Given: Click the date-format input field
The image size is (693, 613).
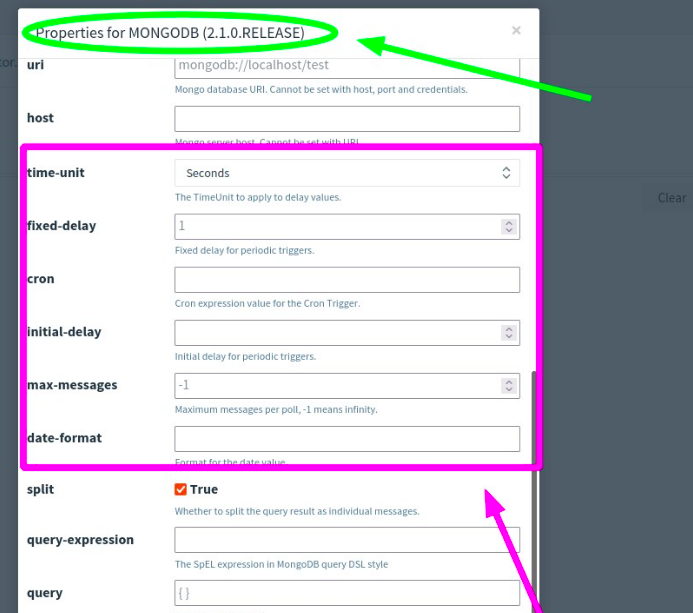Looking at the screenshot, I should pyautogui.click(x=347, y=438).
